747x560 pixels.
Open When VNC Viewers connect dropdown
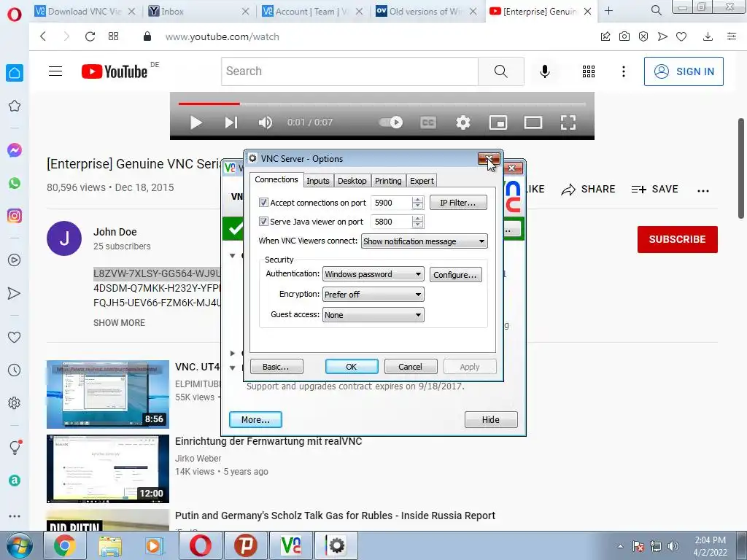[x=424, y=241]
